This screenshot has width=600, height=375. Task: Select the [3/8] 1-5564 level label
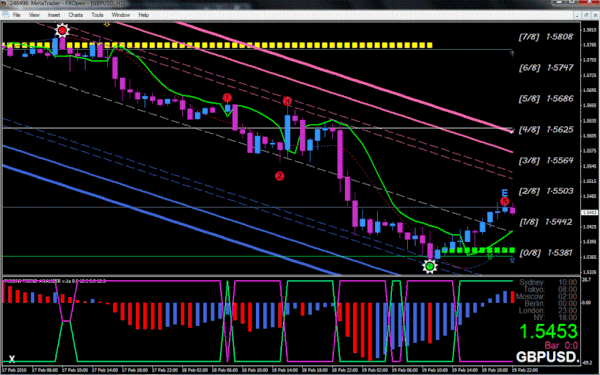click(x=546, y=160)
